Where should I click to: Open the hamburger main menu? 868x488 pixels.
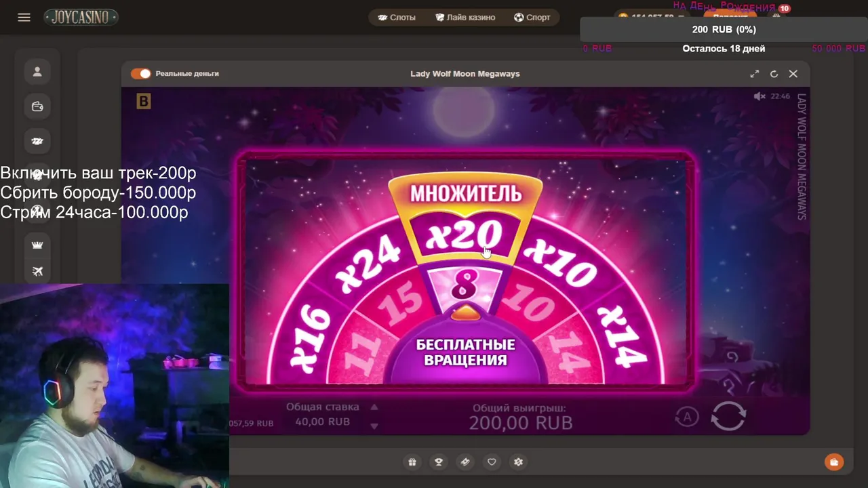click(24, 17)
